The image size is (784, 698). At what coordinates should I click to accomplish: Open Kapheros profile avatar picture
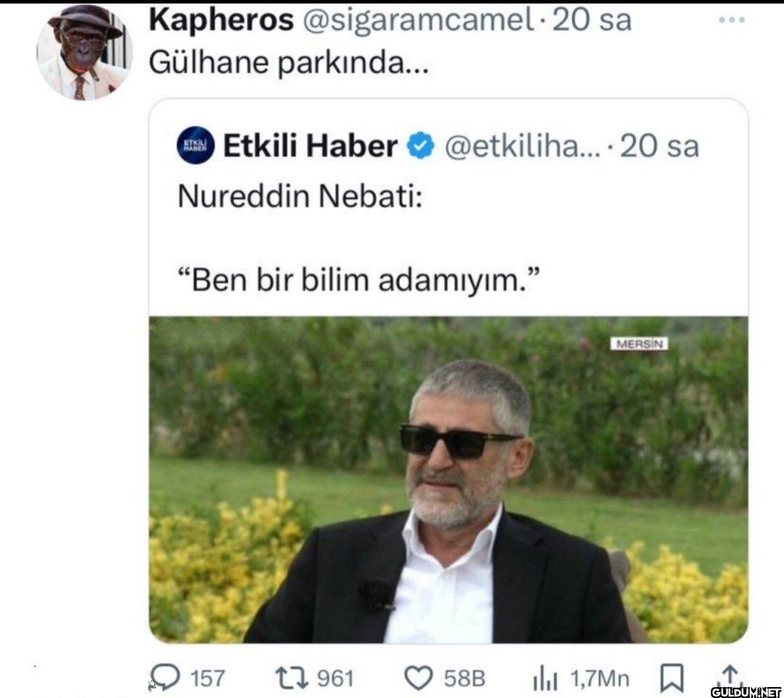click(84, 52)
